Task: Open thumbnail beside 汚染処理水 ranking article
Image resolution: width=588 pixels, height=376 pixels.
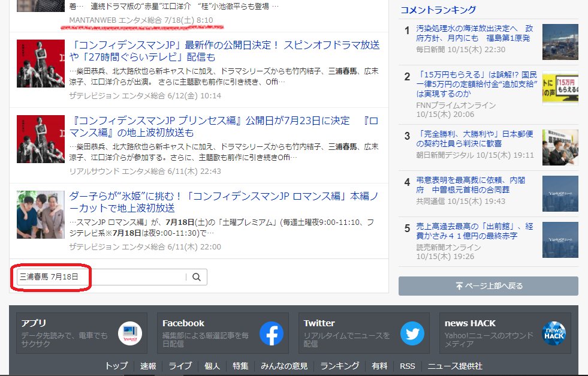Action: tap(560, 42)
